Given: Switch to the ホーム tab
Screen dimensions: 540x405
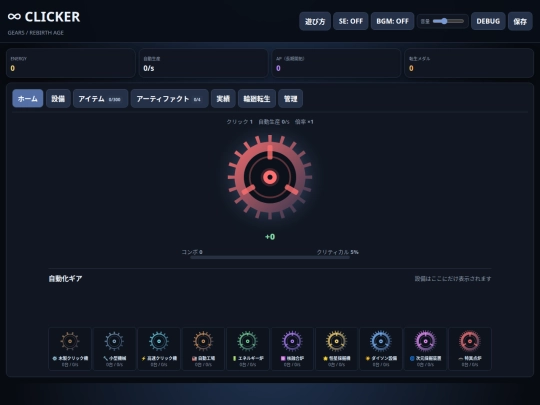Looking at the screenshot, I should tap(28, 98).
